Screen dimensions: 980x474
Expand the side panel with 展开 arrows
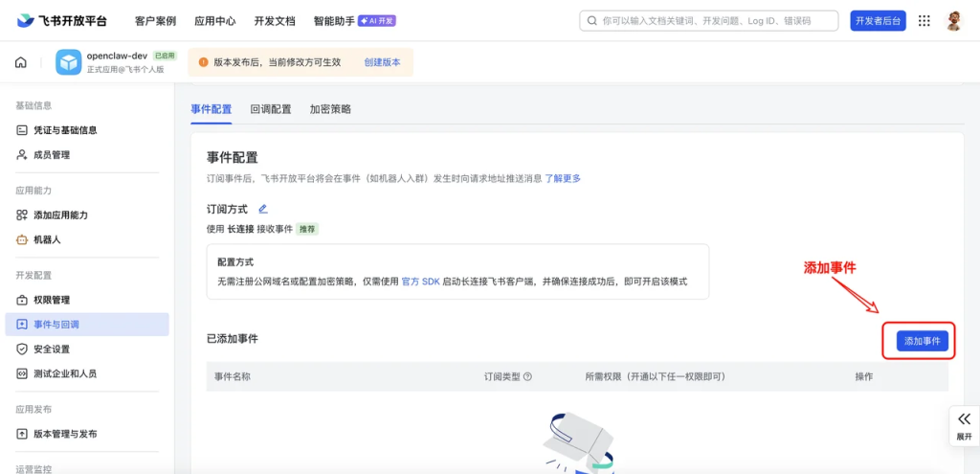(x=964, y=425)
